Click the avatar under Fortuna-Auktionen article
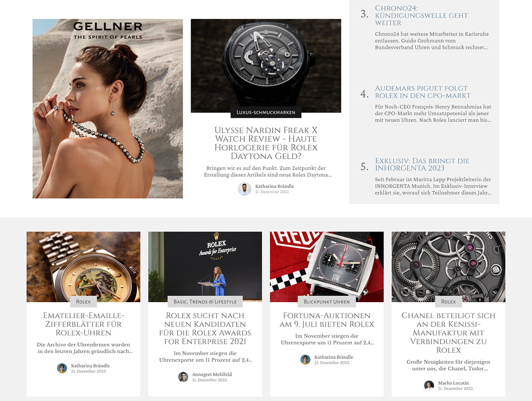This screenshot has height=401, width=532. 305,359
